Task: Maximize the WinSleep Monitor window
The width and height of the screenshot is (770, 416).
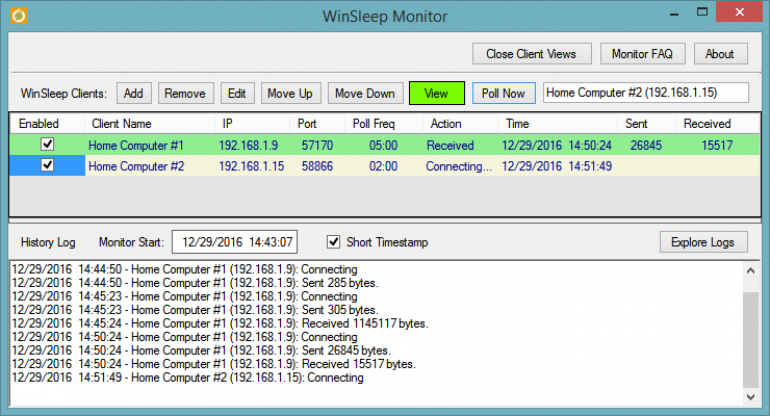Action: click(702, 12)
